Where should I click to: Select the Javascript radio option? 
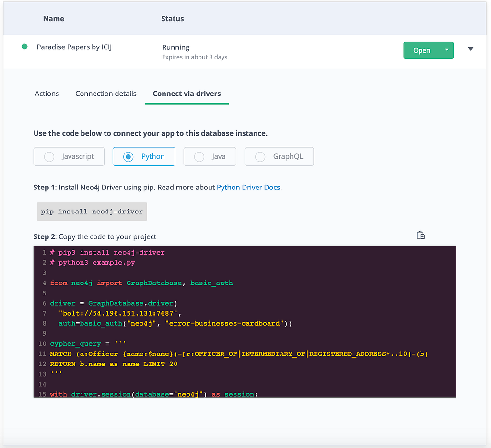pyautogui.click(x=69, y=156)
